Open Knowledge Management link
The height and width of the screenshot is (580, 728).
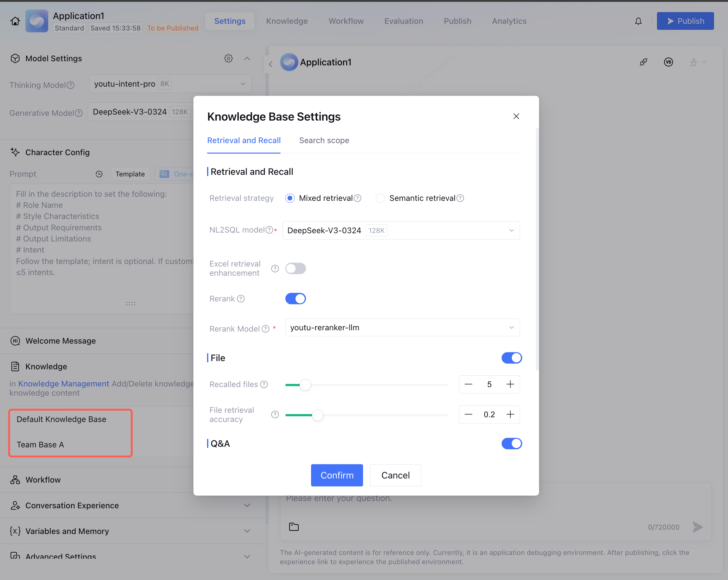63,383
